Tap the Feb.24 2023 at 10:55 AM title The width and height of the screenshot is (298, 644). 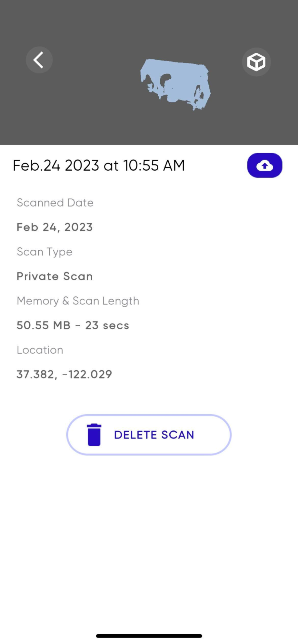click(x=99, y=166)
